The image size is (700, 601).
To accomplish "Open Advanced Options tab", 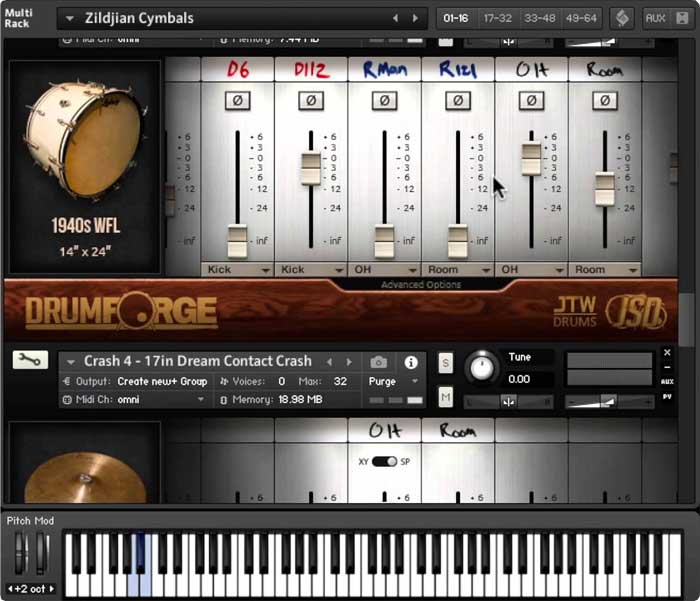I will point(421,284).
